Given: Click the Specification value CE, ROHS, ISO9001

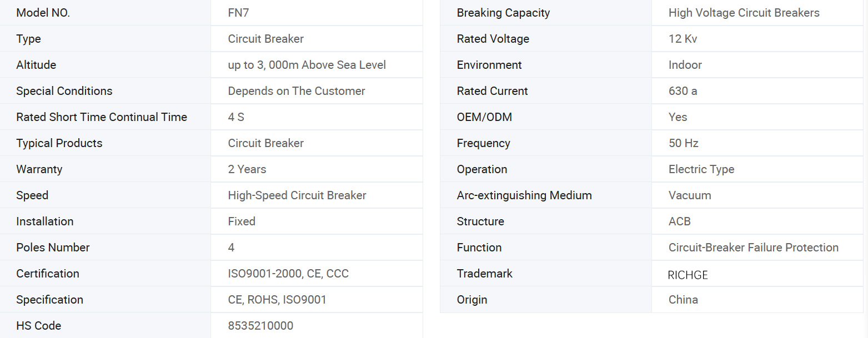Looking at the screenshot, I should coord(277,300).
